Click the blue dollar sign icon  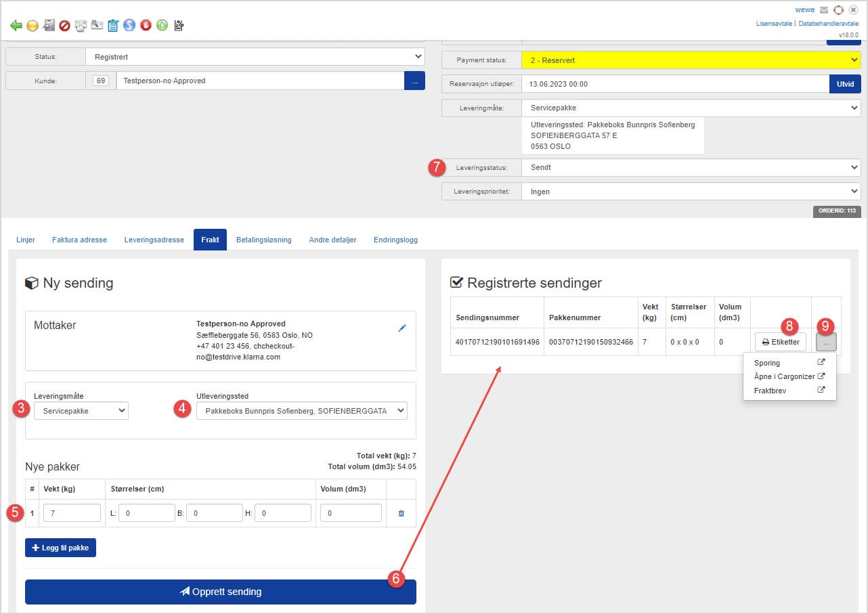[129, 26]
